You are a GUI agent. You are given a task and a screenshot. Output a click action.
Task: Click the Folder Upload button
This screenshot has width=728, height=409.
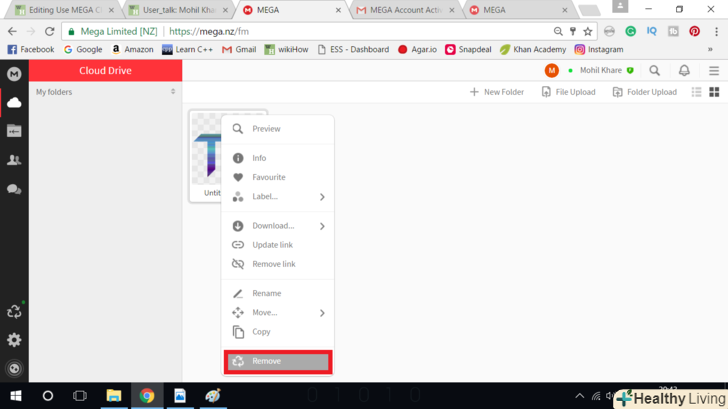click(644, 92)
